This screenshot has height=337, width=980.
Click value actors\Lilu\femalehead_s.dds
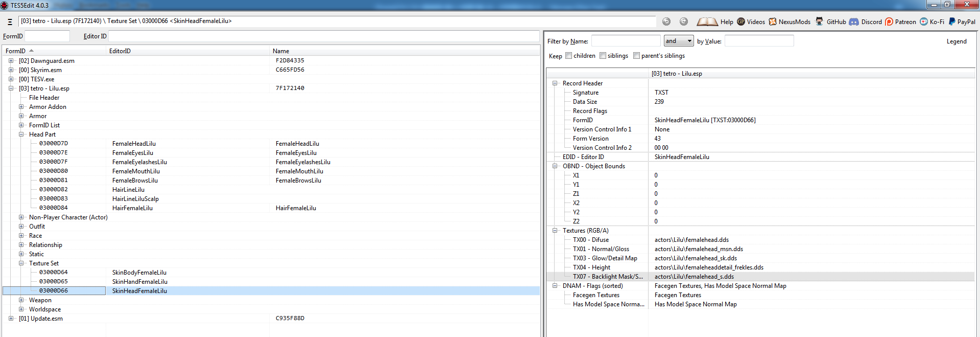694,277
